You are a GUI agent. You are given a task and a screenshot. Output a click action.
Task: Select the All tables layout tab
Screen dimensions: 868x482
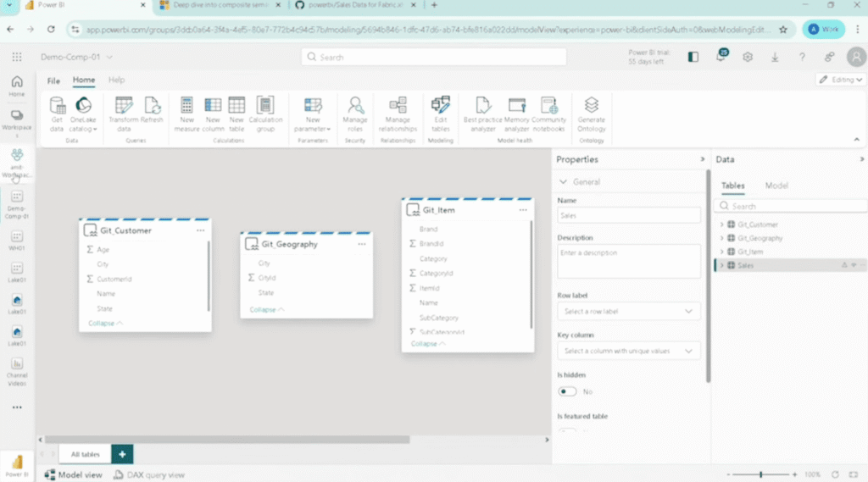pos(86,454)
